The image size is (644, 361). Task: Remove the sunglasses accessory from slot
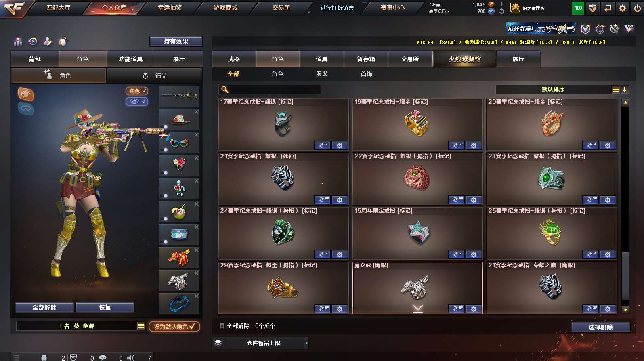(x=197, y=135)
